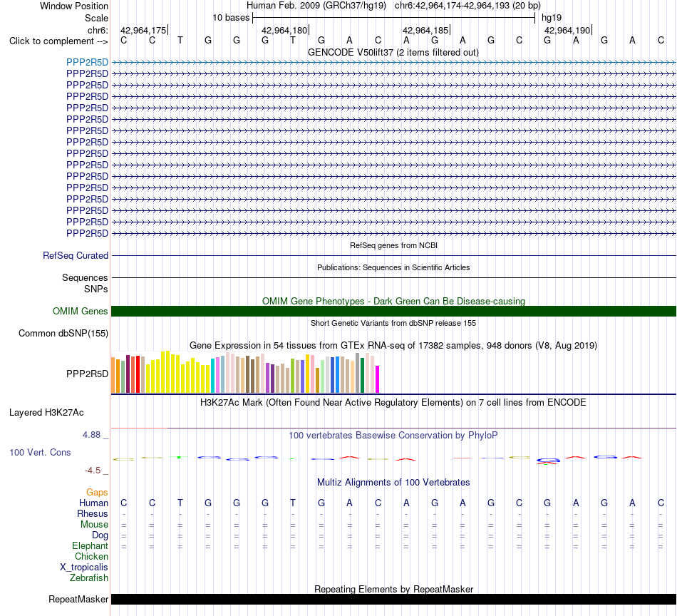Open '100 vertebrates Basewise Conservation by PhyloP' title
Viewport: 677px width, 616px height.
393,436
